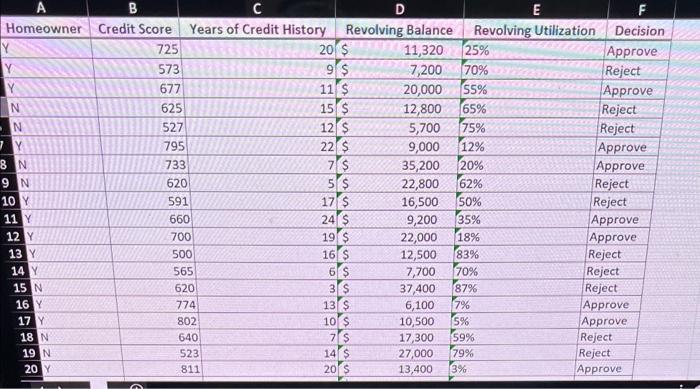
Task: Click utilization cell 55%
Action: (531, 90)
